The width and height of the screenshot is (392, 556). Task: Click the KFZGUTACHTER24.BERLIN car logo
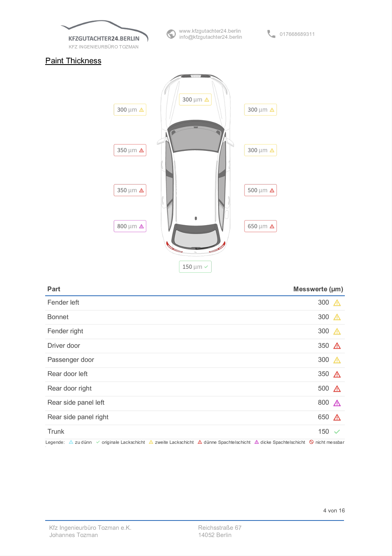pyautogui.click(x=104, y=35)
